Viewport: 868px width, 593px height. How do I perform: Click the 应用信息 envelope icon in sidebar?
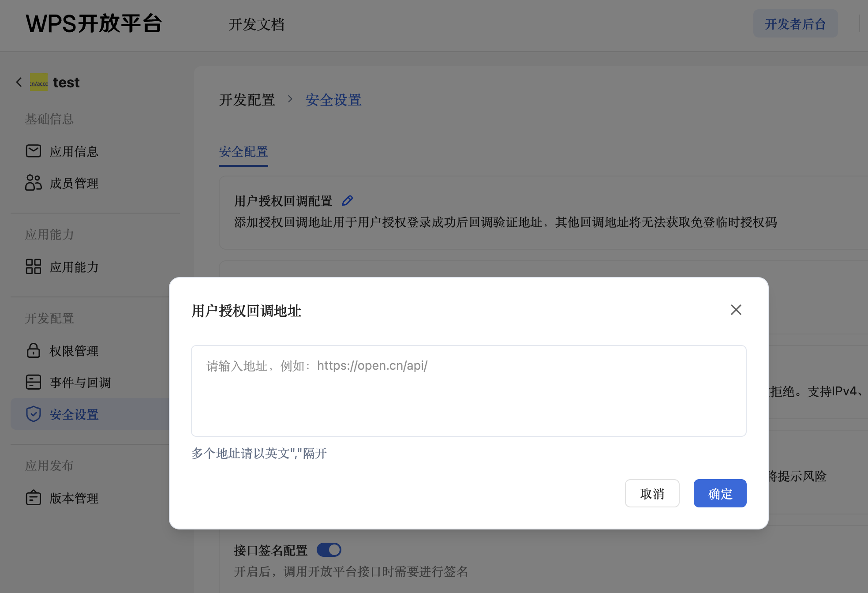[33, 151]
